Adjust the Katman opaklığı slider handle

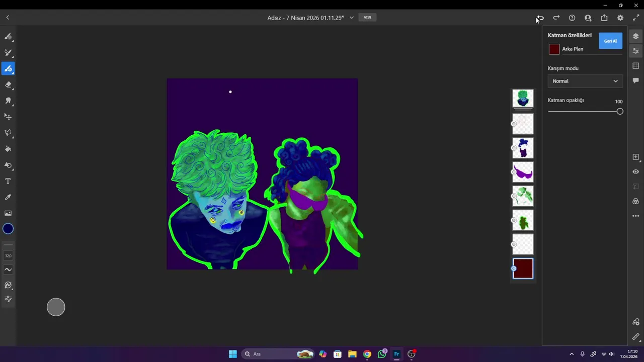click(x=620, y=112)
